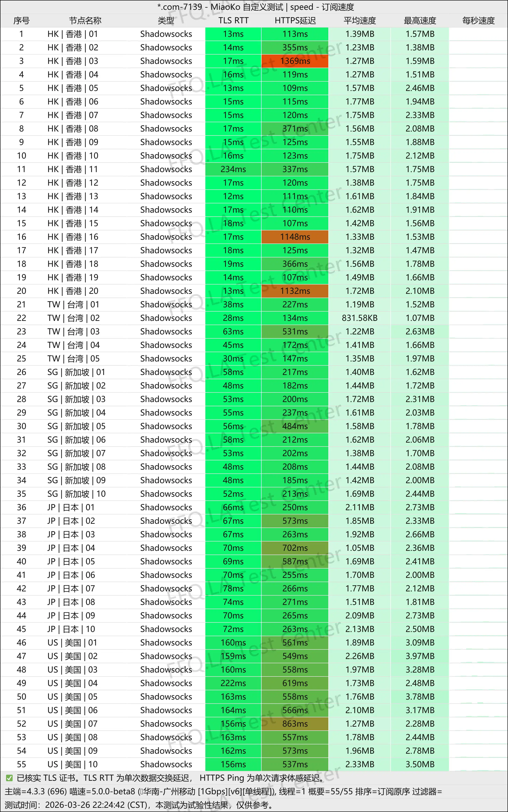Click the 每秒速度 column header
Viewport: 508px width, 812px height.
point(478,21)
